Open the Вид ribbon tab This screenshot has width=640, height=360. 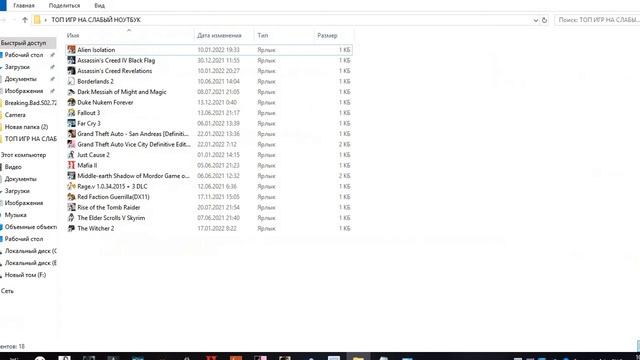point(100,6)
